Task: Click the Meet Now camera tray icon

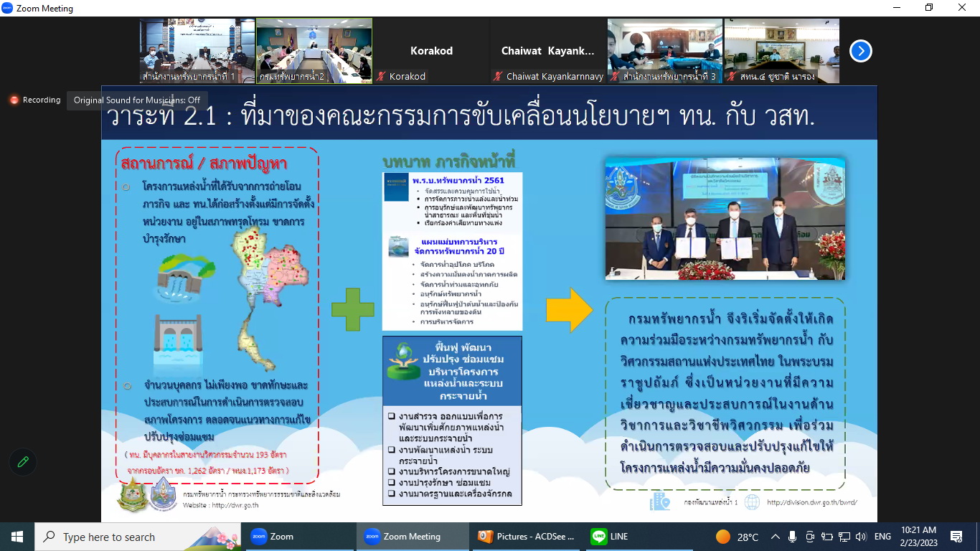Action: (810, 537)
